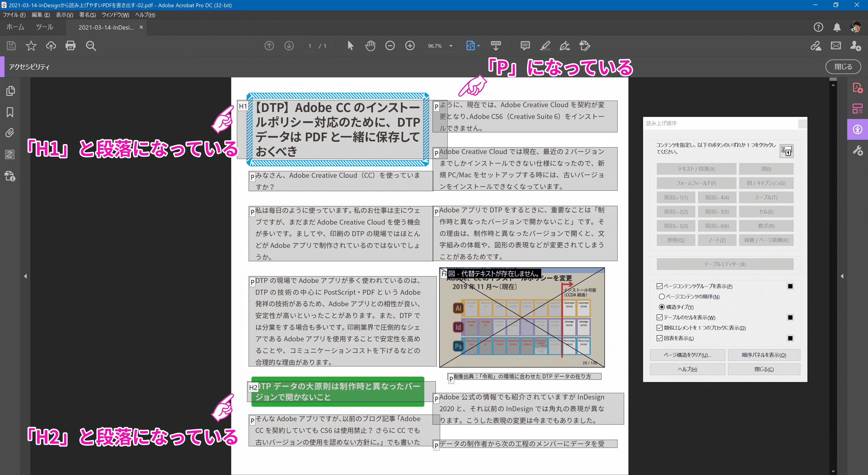
Task: Go to next page with down arrow icon
Action: [x=289, y=45]
